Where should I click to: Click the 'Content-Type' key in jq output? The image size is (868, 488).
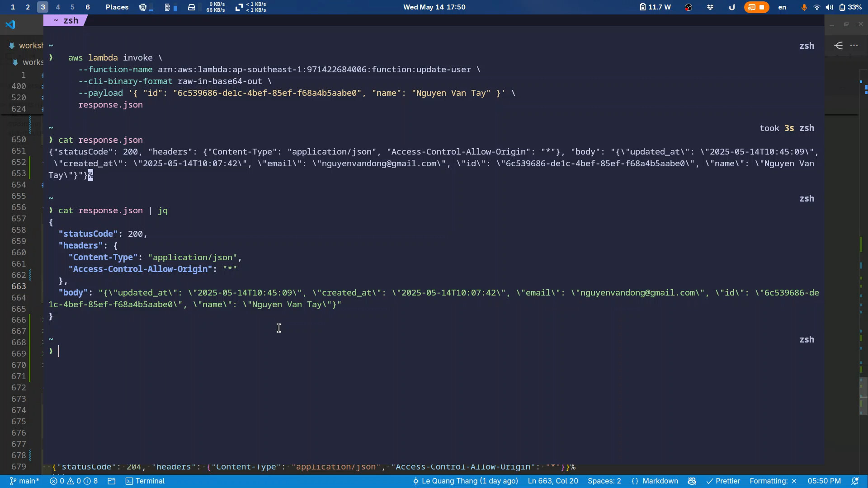point(103,258)
